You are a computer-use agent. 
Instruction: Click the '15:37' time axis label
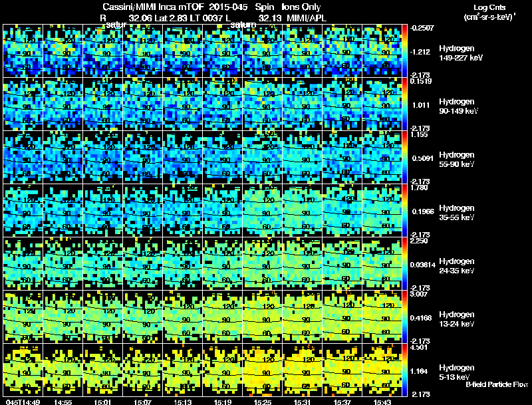pyautogui.click(x=342, y=402)
